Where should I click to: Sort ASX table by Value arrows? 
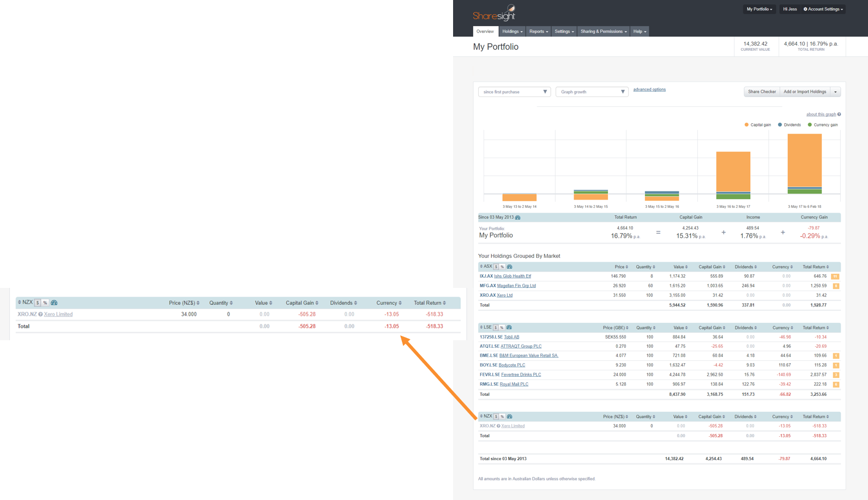686,267
